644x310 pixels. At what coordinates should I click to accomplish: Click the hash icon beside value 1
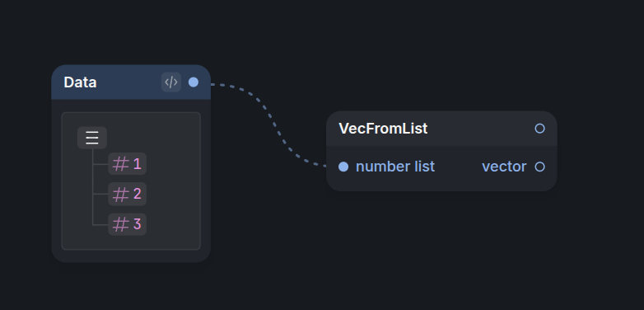(120, 164)
